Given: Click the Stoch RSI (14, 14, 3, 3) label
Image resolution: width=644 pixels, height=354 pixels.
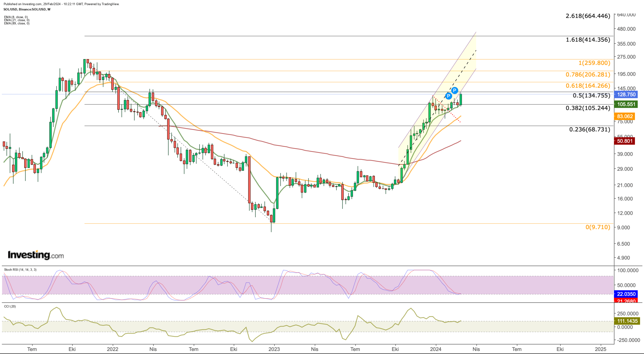Looking at the screenshot, I should (20, 270).
